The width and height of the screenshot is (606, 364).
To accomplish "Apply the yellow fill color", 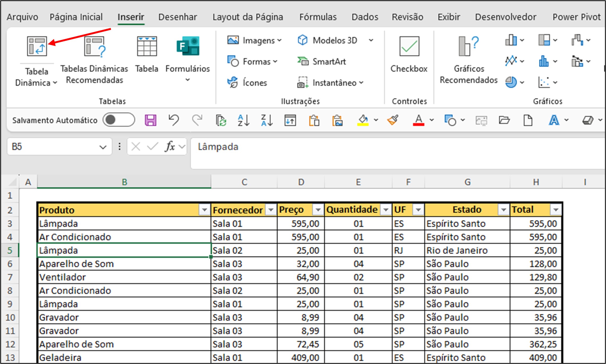I will point(363,120).
